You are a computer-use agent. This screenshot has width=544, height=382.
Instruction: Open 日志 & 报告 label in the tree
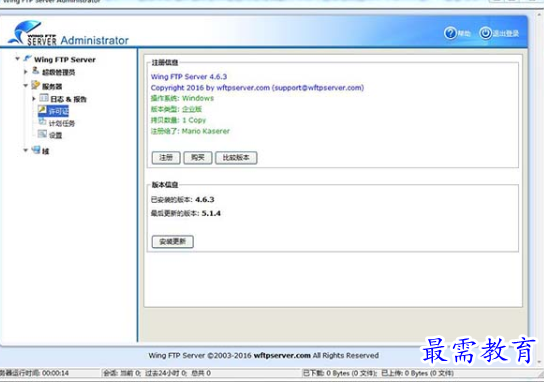tap(68, 99)
